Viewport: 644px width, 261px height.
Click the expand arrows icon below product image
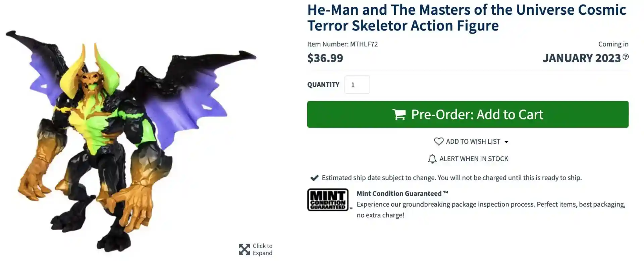(x=244, y=250)
